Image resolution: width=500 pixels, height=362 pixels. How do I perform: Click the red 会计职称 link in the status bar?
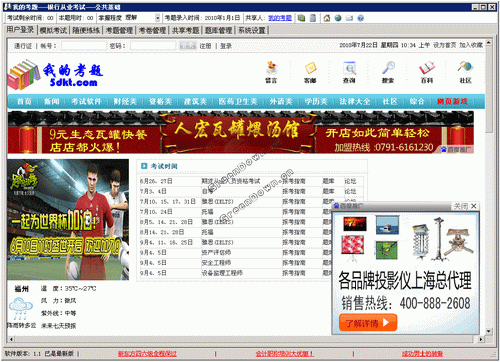pyautogui.click(x=284, y=354)
